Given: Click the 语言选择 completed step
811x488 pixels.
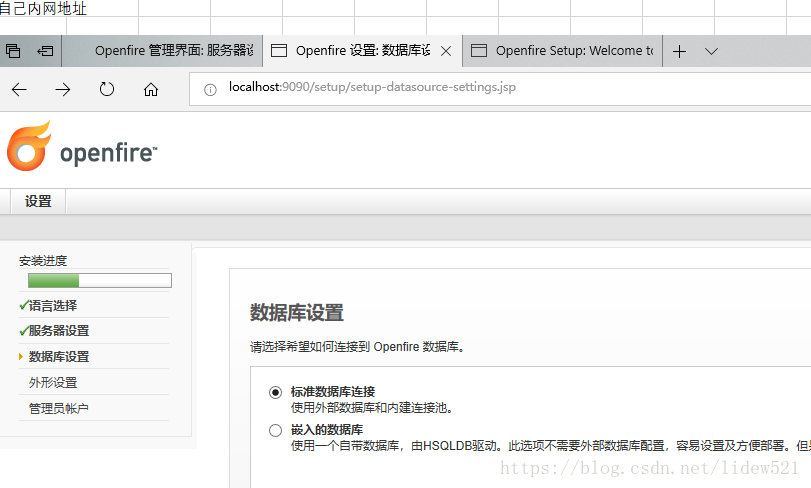Looking at the screenshot, I should coord(52,306).
